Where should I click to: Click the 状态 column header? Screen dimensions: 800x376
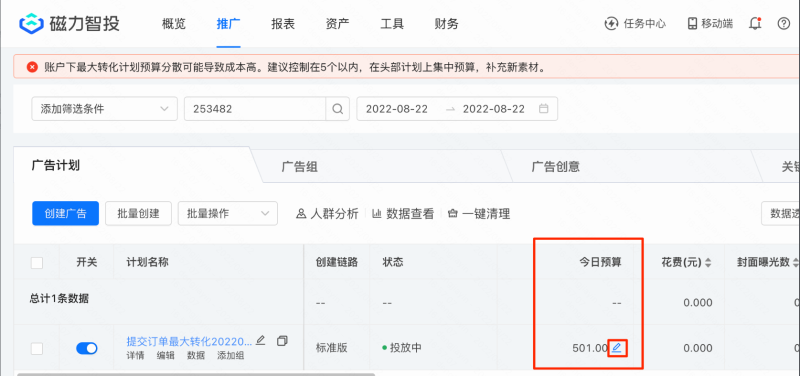coord(393,263)
